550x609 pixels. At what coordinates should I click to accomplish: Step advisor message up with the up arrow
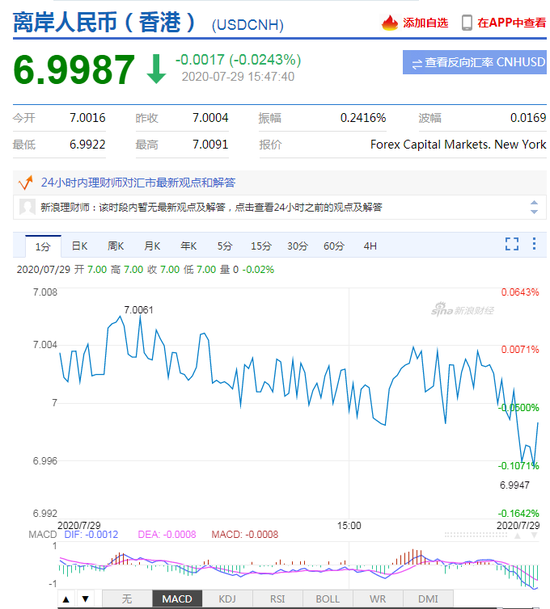[534, 203]
